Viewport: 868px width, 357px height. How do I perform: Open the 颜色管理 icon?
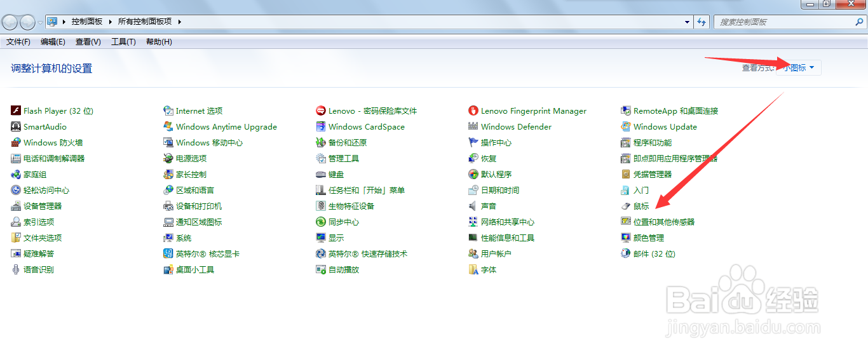626,238
